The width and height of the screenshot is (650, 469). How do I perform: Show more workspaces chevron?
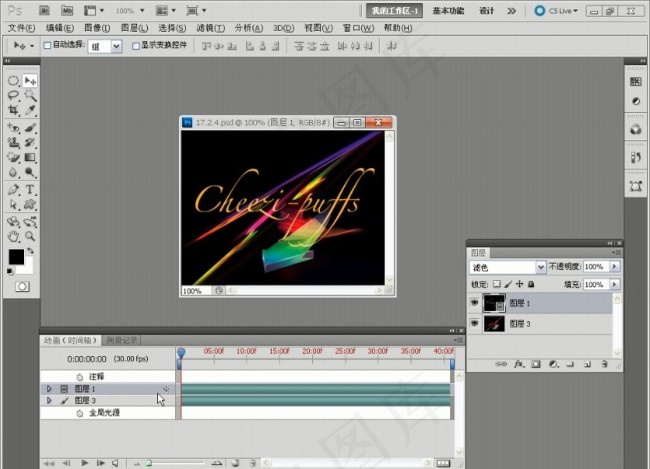(512, 11)
